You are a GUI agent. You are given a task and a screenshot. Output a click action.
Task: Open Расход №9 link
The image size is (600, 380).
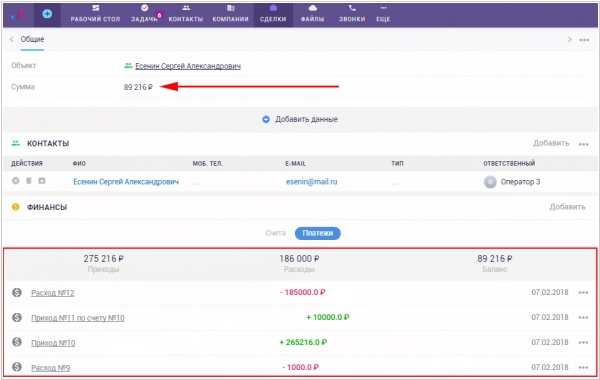click(x=51, y=368)
